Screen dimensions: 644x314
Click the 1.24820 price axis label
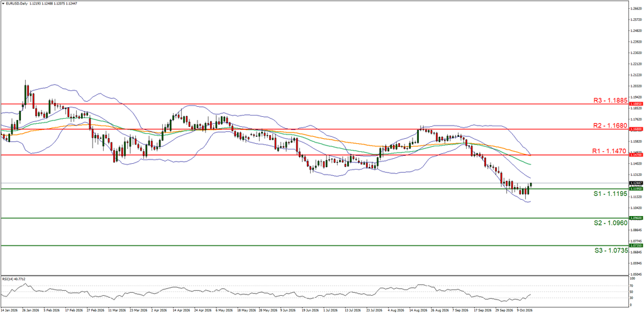coord(636,30)
